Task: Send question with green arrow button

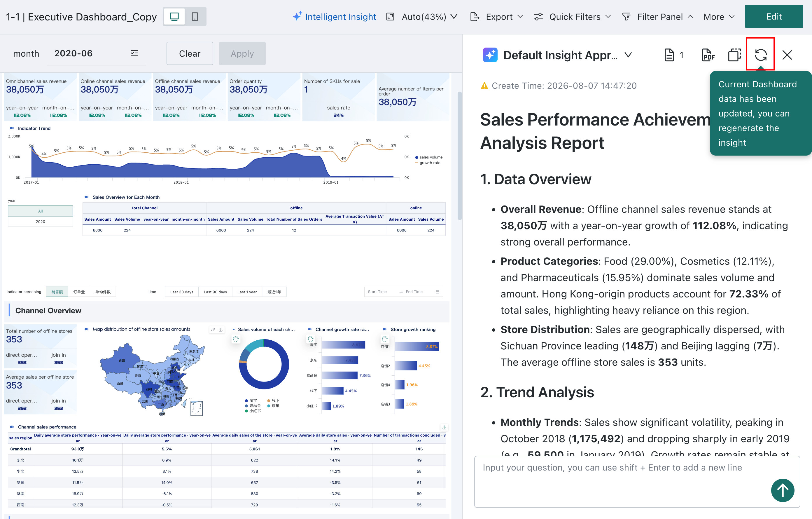Action: 782,490
